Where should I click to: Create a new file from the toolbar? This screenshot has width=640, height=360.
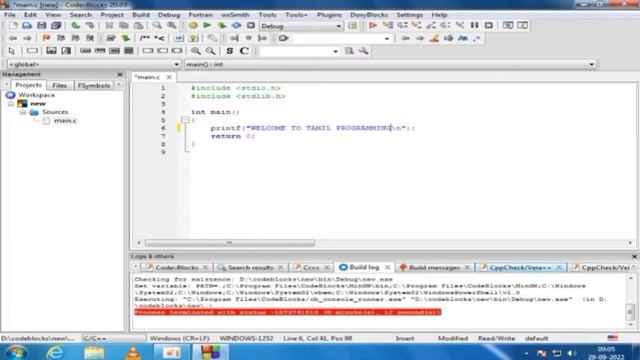(13, 26)
